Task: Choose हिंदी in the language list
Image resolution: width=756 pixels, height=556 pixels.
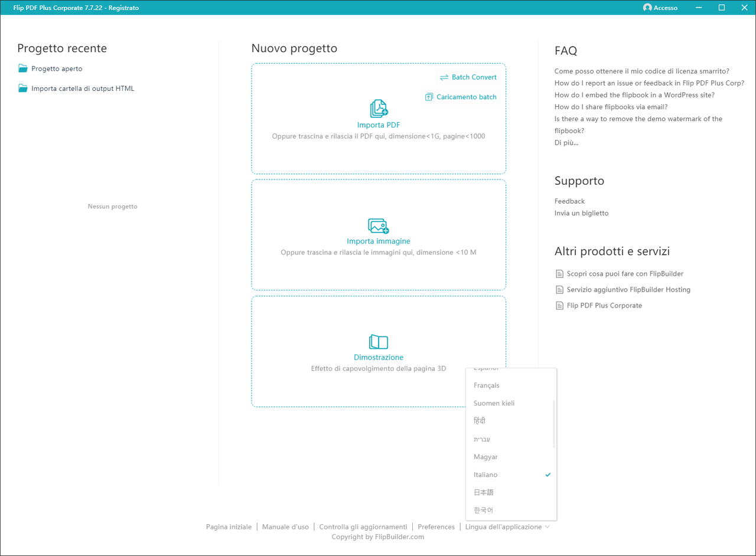Action: click(x=511, y=421)
